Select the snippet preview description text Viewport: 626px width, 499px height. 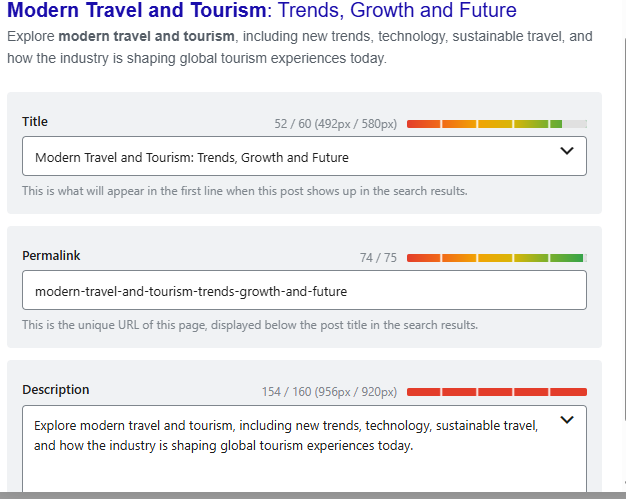(299, 47)
